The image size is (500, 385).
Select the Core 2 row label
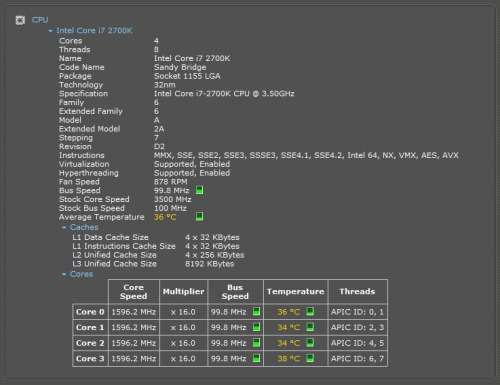[x=90, y=343]
